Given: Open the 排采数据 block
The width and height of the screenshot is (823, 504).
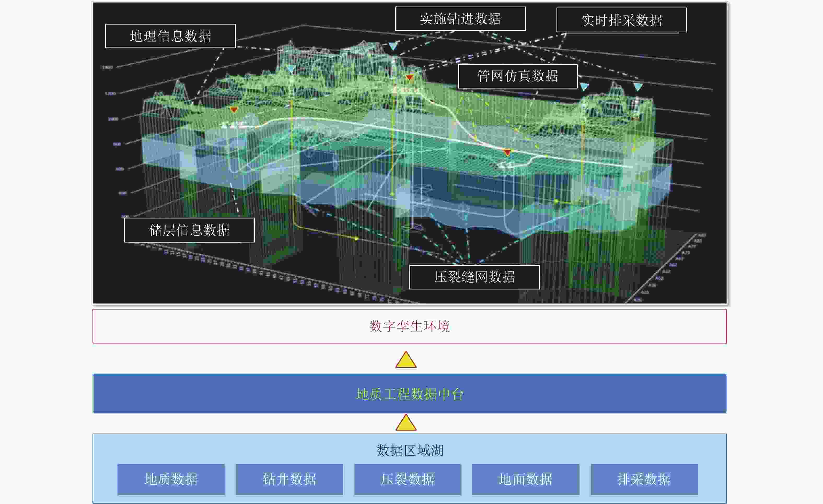Looking at the screenshot, I should click(644, 479).
